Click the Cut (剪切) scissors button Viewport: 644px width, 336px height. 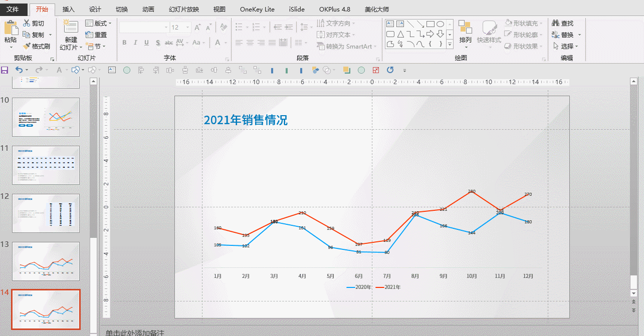(x=34, y=23)
